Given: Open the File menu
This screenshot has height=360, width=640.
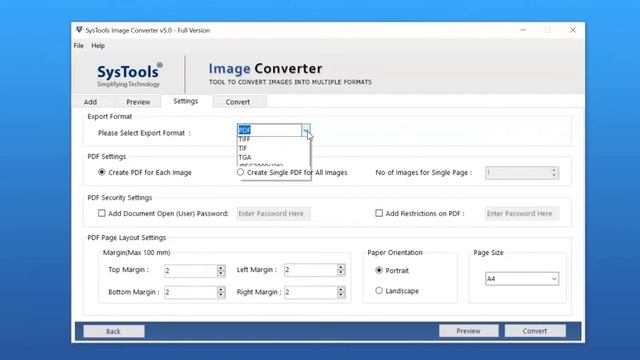Looking at the screenshot, I should pyautogui.click(x=78, y=46).
